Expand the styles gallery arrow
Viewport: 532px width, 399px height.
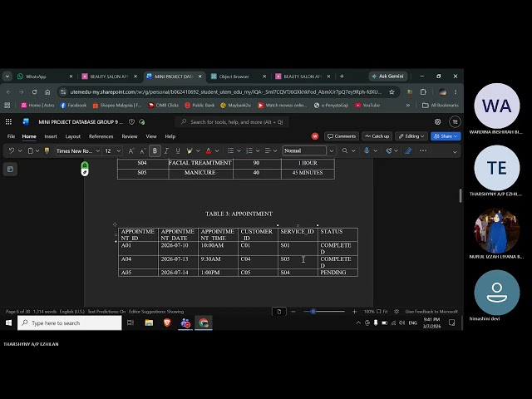point(332,150)
